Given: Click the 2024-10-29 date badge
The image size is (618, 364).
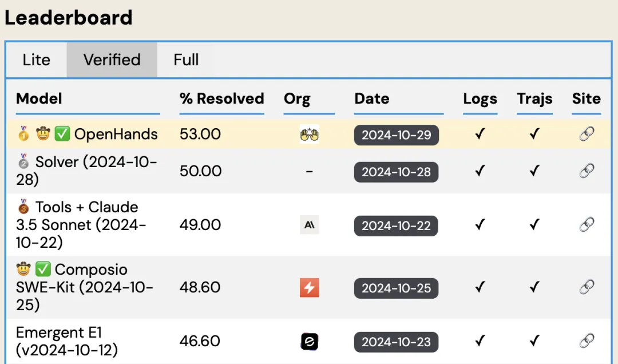Looking at the screenshot, I should point(396,135).
